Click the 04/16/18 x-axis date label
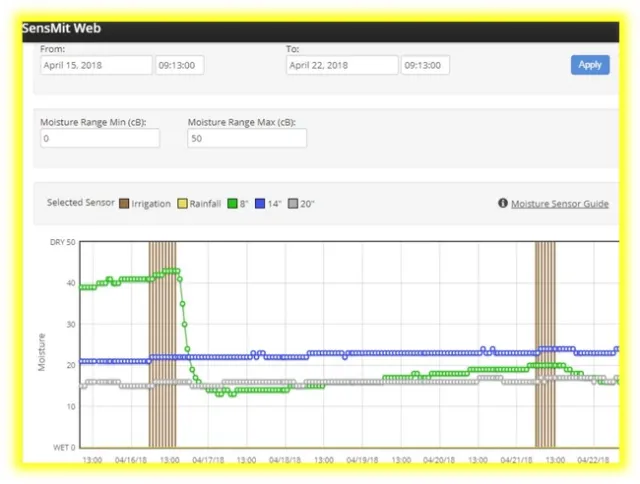The image size is (640, 484). 131,460
